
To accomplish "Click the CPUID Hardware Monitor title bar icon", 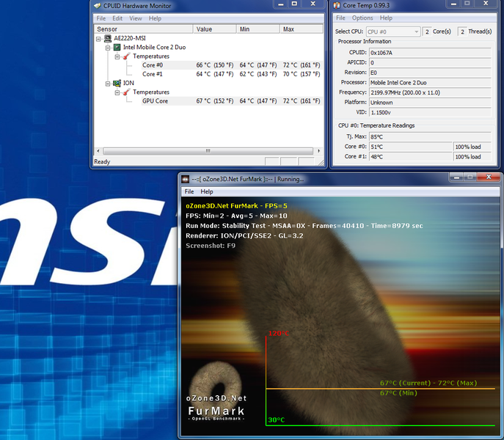I will pos(97,6).
